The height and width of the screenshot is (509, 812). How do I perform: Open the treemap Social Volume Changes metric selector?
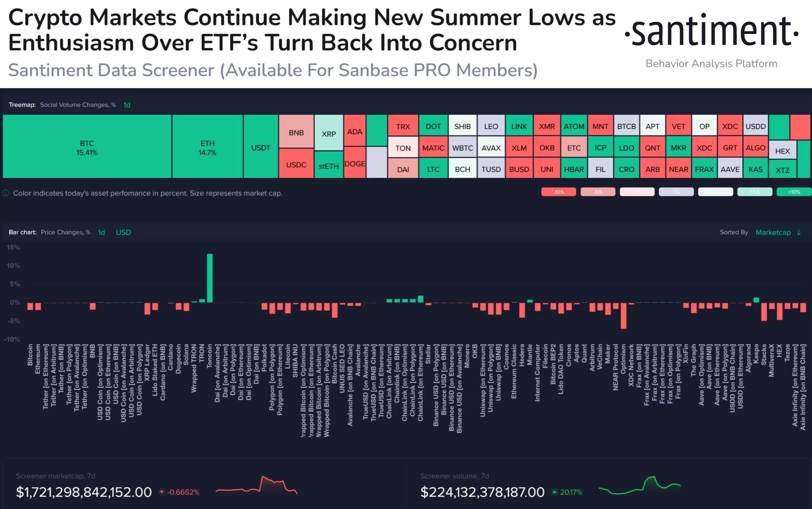(x=78, y=105)
